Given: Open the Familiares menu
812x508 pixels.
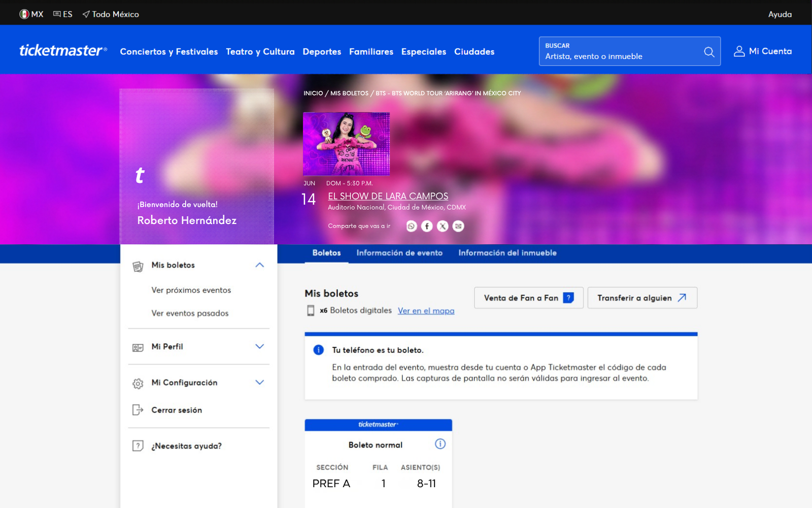Looking at the screenshot, I should [x=371, y=52].
